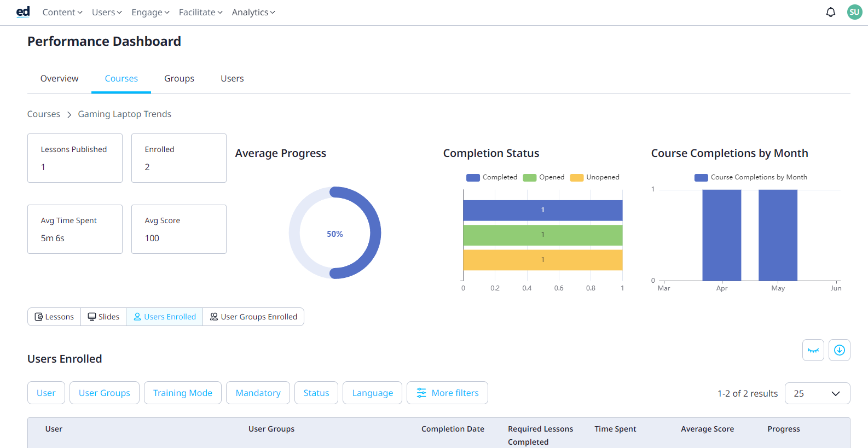The width and height of the screenshot is (868, 448).
Task: Switch to the Overview tab
Action: pos(59,79)
